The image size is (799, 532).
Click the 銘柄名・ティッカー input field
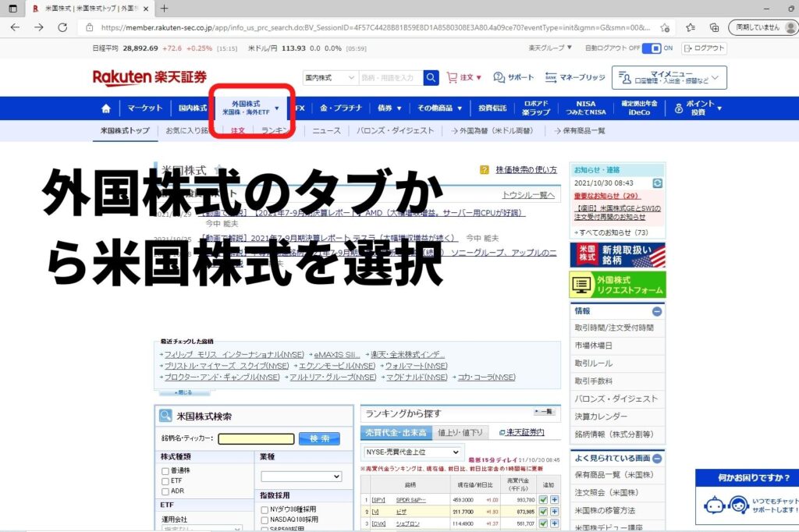256,438
